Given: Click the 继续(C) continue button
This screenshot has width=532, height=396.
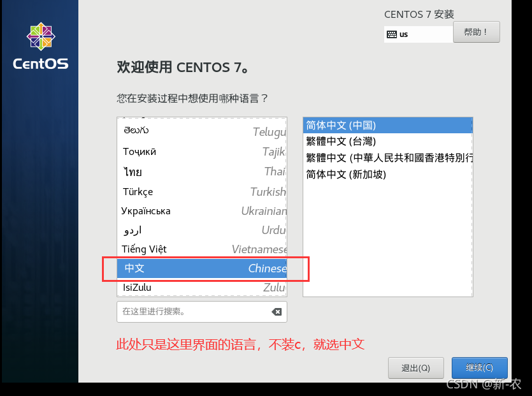Looking at the screenshot, I should click(x=479, y=367).
